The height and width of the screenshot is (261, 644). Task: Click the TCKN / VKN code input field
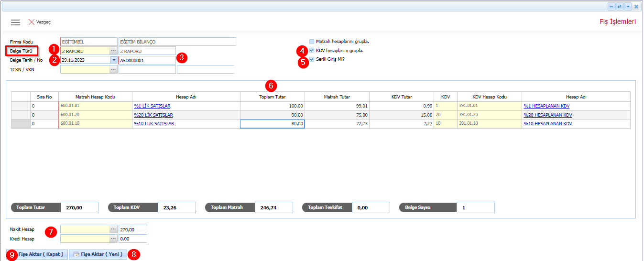click(85, 69)
